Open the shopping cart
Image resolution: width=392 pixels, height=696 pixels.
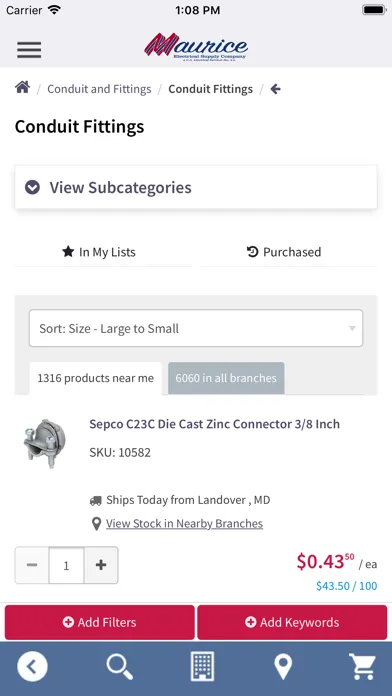tap(362, 667)
